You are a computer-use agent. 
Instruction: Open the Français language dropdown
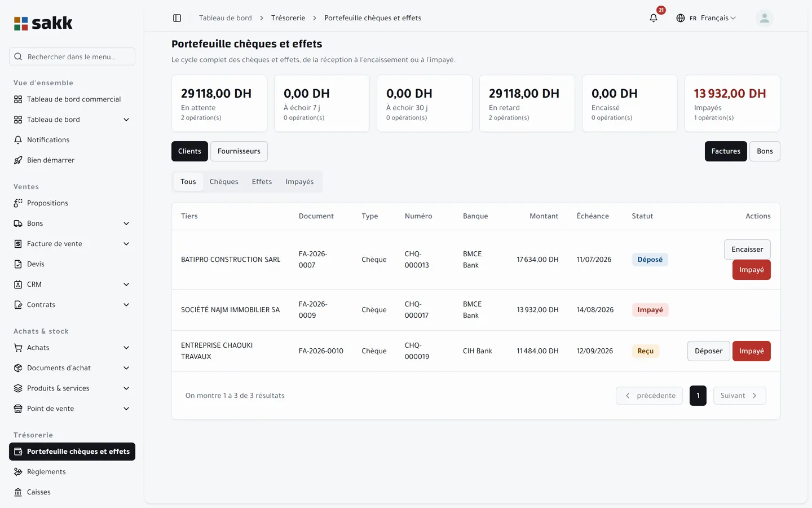point(706,18)
